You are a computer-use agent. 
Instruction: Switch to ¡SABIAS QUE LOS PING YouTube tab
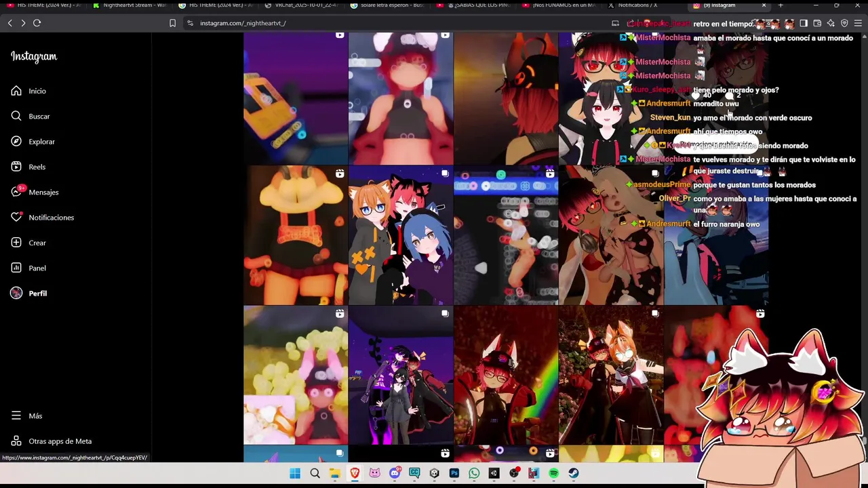(475, 5)
